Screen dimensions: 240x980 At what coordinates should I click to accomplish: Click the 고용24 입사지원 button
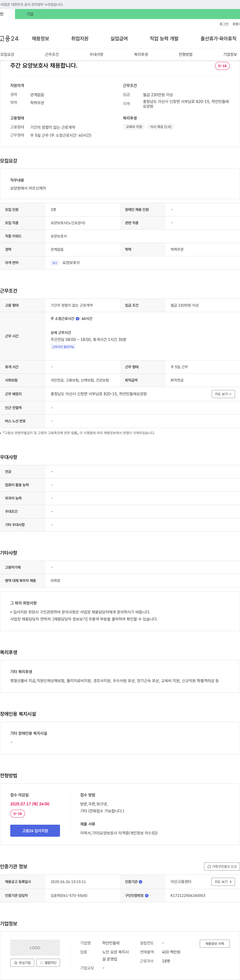click(35, 830)
